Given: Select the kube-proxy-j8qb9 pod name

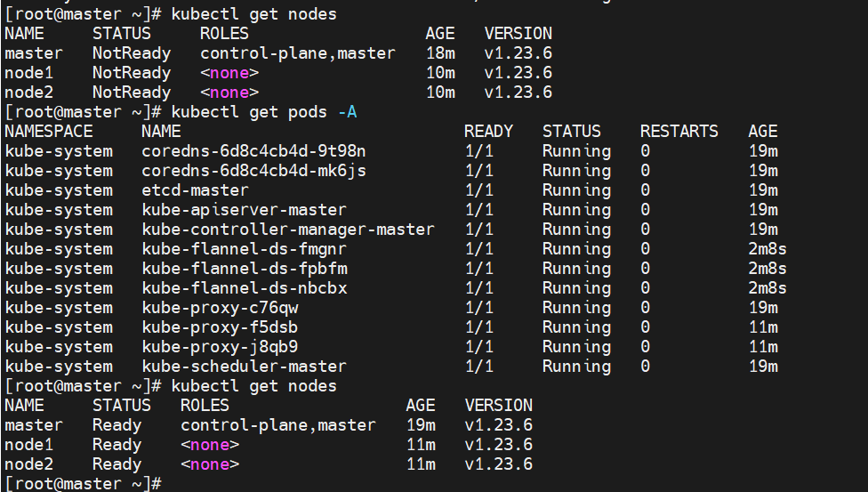Looking at the screenshot, I should pyautogui.click(x=220, y=347).
